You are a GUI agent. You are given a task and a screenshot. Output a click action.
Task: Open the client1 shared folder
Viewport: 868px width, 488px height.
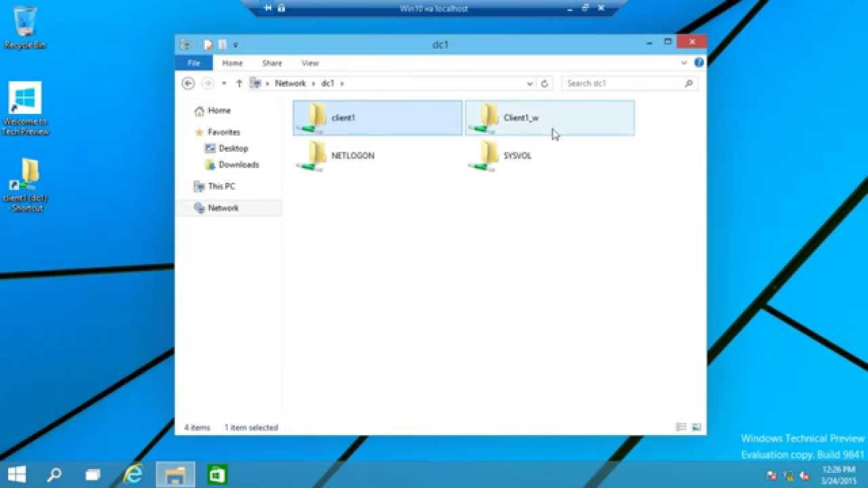point(378,118)
